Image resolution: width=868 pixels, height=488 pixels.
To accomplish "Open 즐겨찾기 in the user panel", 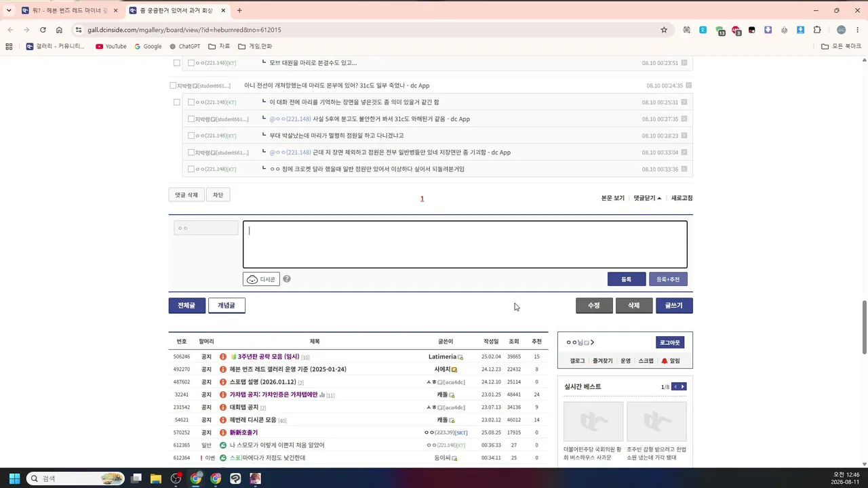I will 602,361.
